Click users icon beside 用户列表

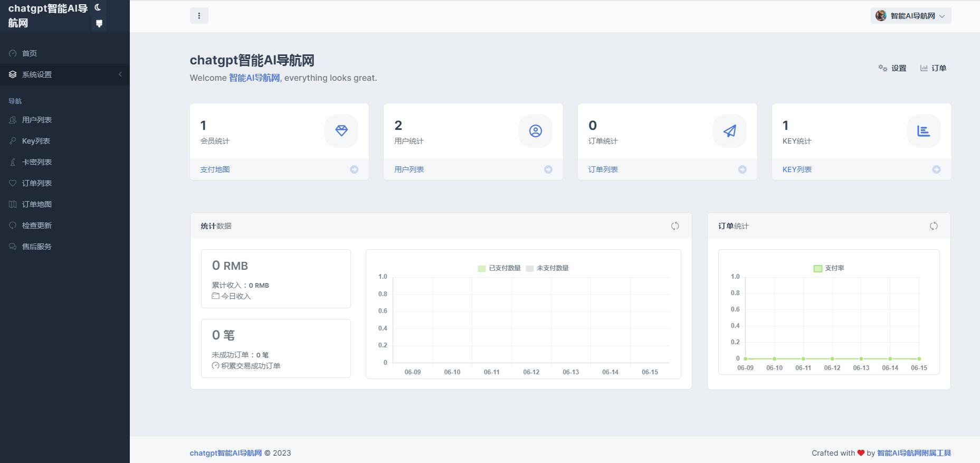pyautogui.click(x=13, y=120)
